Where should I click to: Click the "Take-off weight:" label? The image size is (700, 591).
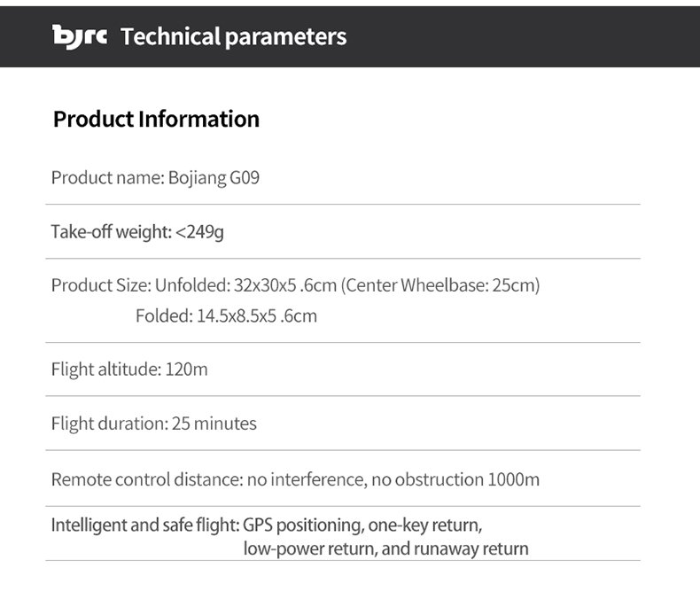[111, 232]
